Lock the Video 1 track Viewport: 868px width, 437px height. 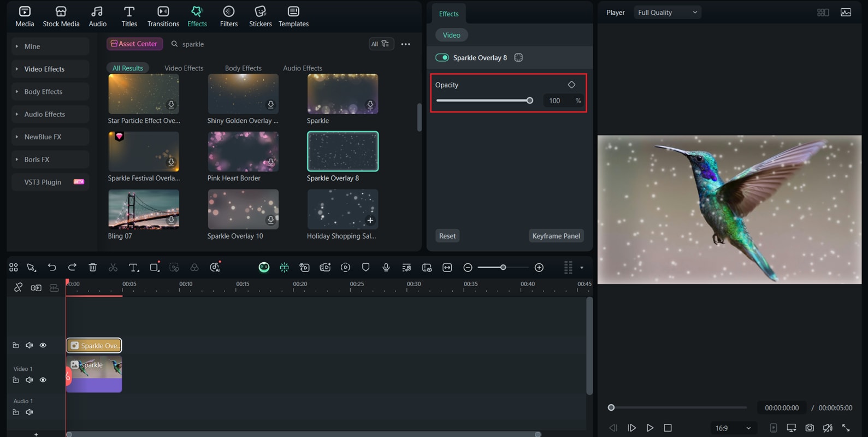click(x=16, y=380)
